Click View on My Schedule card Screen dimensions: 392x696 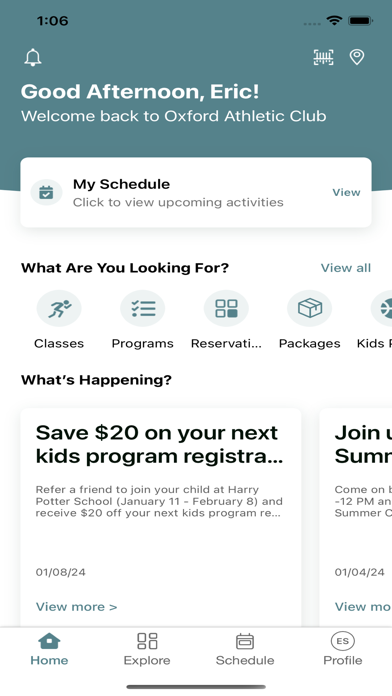click(x=346, y=193)
